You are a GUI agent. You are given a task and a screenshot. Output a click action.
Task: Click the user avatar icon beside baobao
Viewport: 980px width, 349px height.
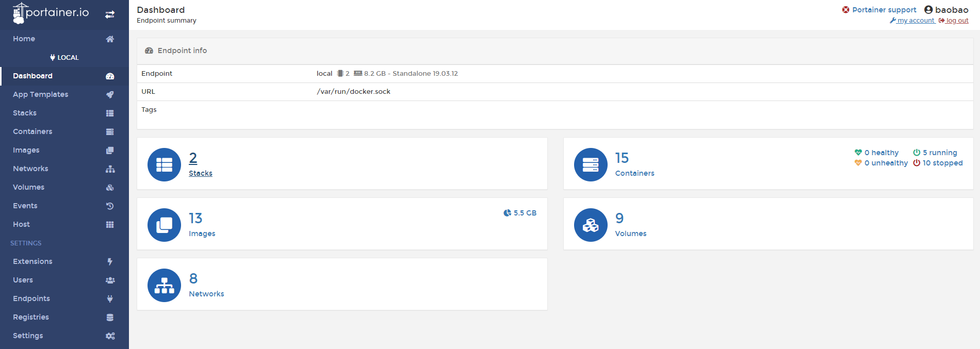pos(928,10)
